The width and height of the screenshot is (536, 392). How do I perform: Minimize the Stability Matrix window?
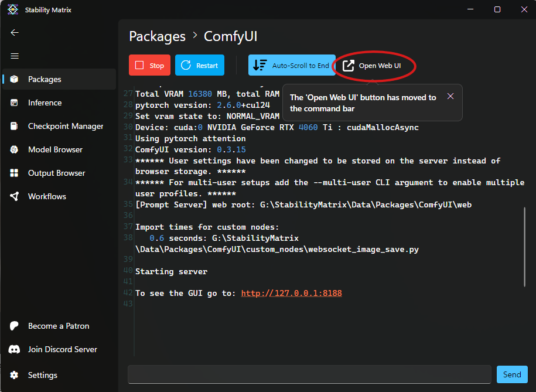tap(471, 9)
